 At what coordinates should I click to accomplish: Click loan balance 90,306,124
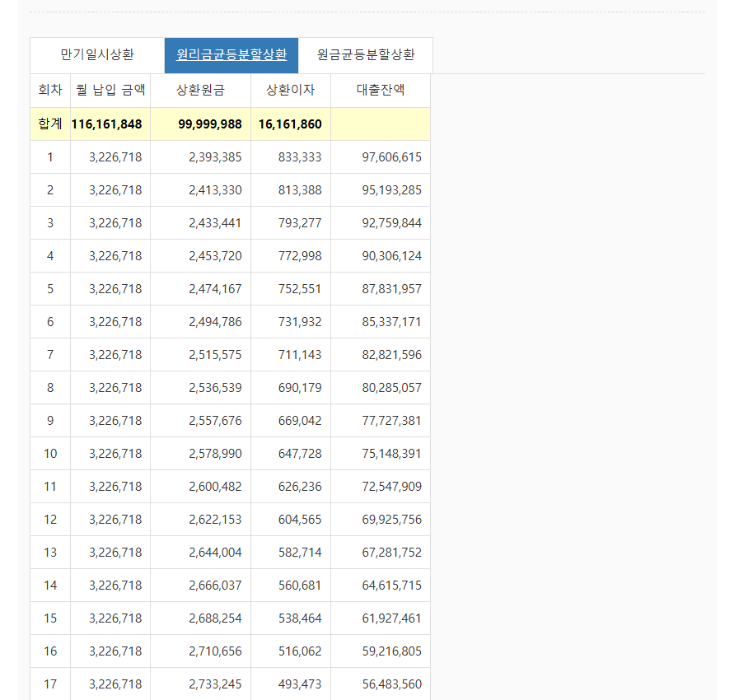pyautogui.click(x=392, y=256)
